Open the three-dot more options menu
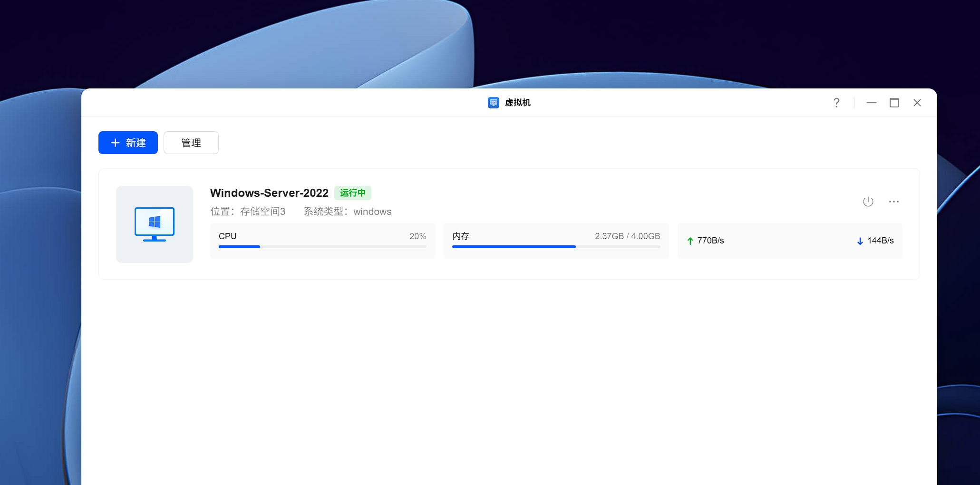Screen dimensions: 980x485 click(894, 202)
